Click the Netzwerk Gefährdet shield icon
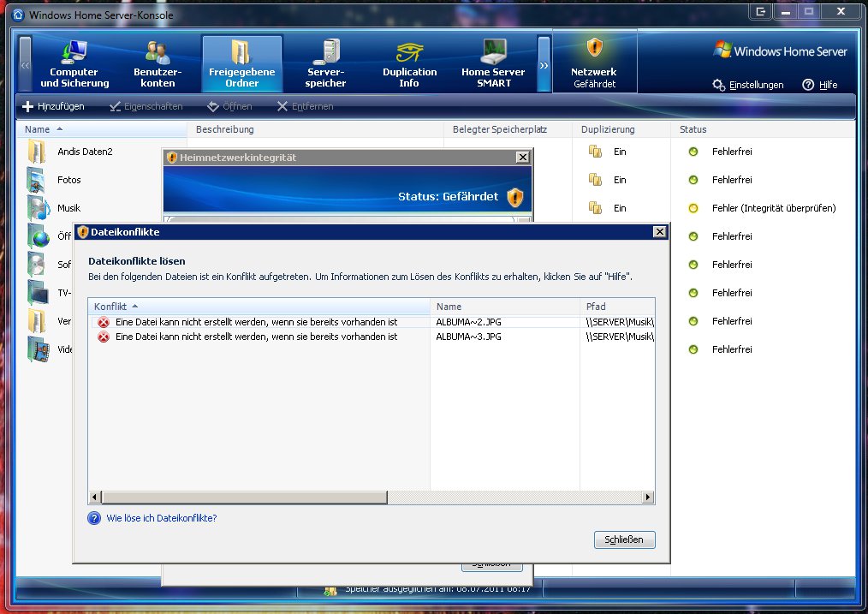Image resolution: width=868 pixels, height=614 pixels. point(594,50)
